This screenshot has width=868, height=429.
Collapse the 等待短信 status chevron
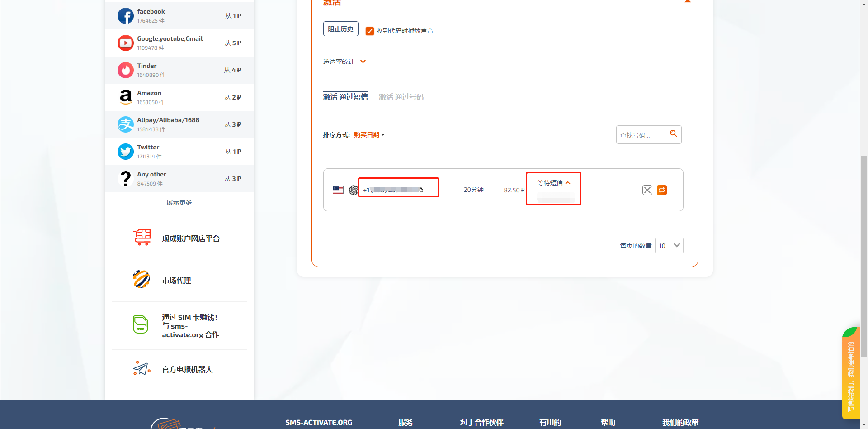click(568, 183)
